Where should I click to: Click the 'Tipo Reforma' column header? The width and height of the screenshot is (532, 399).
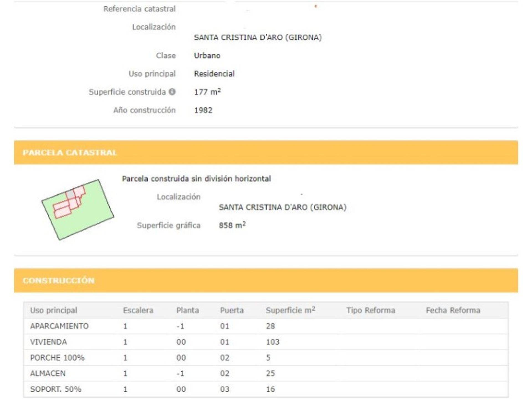coord(371,310)
